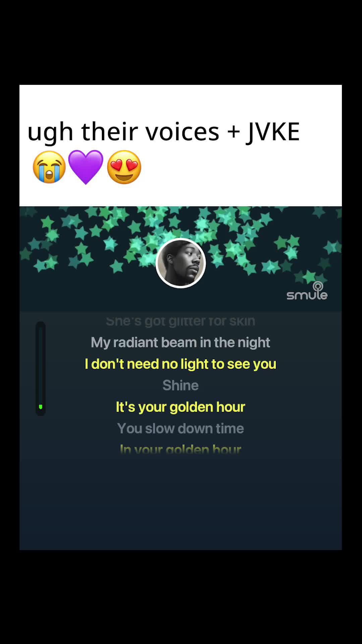Screen dimensions: 362x644
Task: Tap the singer's circular profile avatar
Action: point(181,263)
